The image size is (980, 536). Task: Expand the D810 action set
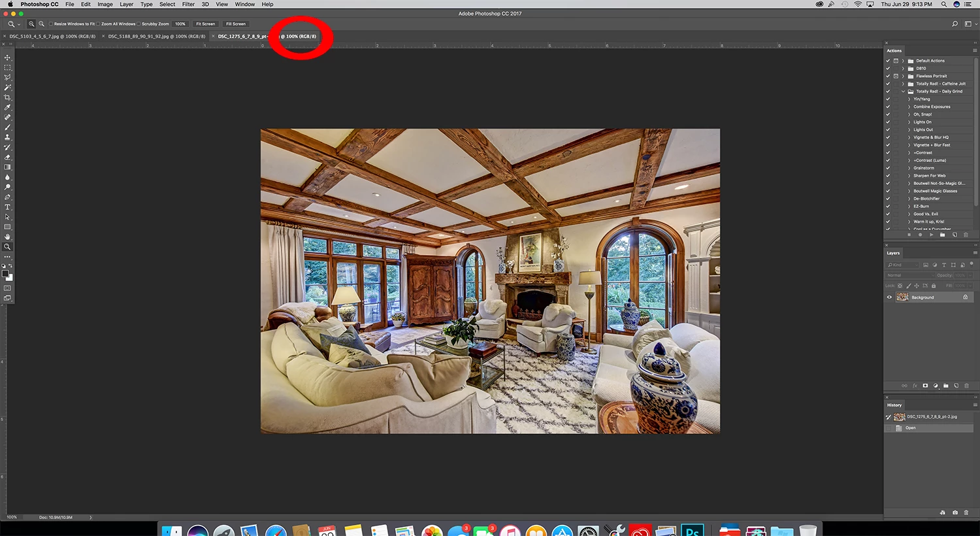tap(904, 68)
